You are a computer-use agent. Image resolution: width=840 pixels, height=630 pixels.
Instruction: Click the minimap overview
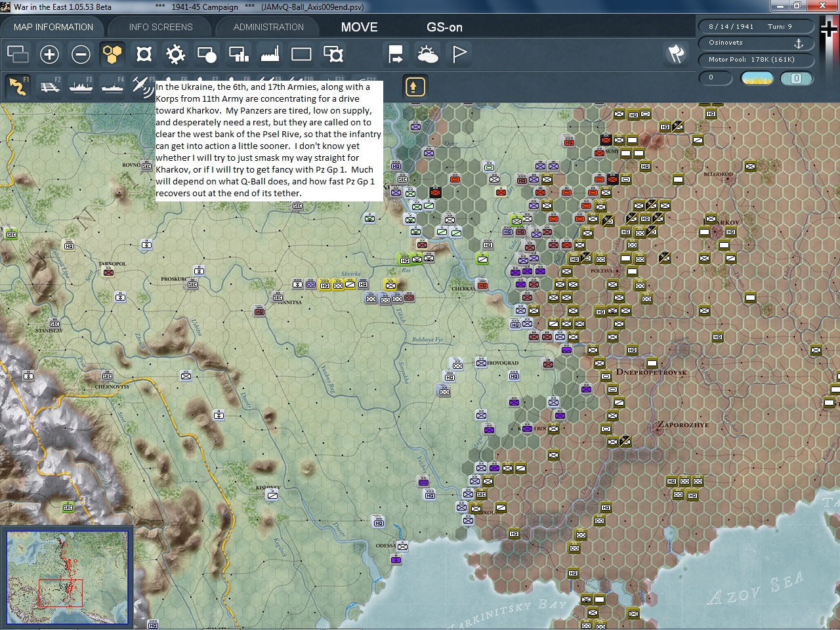point(67,577)
